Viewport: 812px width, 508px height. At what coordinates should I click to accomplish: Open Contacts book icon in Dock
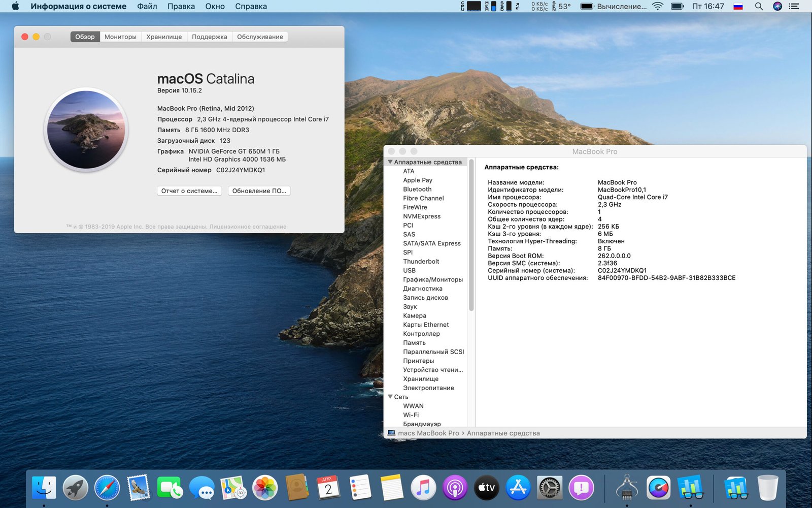point(297,488)
